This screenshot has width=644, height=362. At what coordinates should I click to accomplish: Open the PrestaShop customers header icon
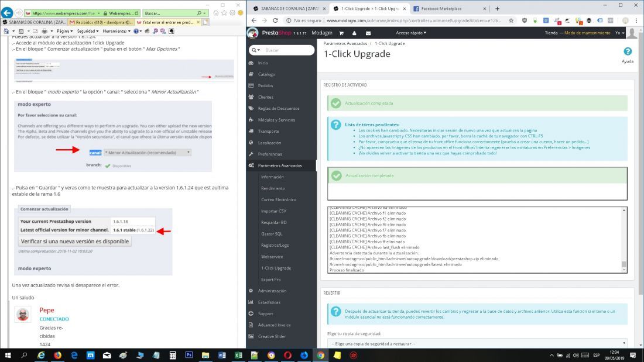coord(354,33)
